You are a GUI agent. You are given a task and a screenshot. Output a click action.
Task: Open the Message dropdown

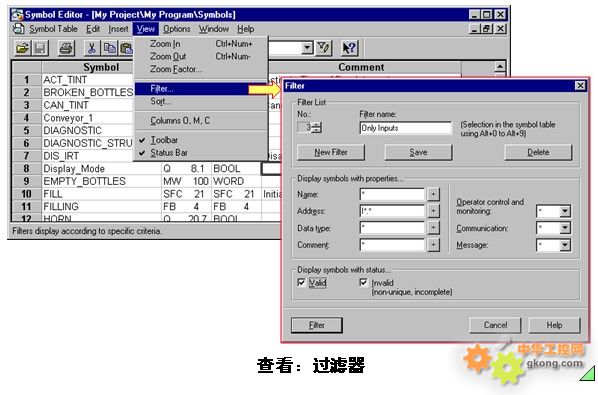(x=565, y=245)
